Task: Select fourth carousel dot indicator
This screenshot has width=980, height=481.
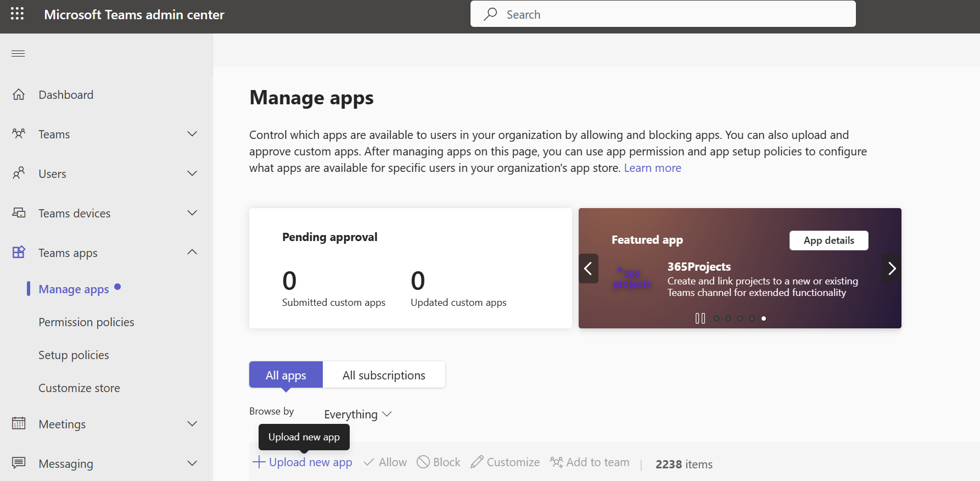Action: (752, 318)
